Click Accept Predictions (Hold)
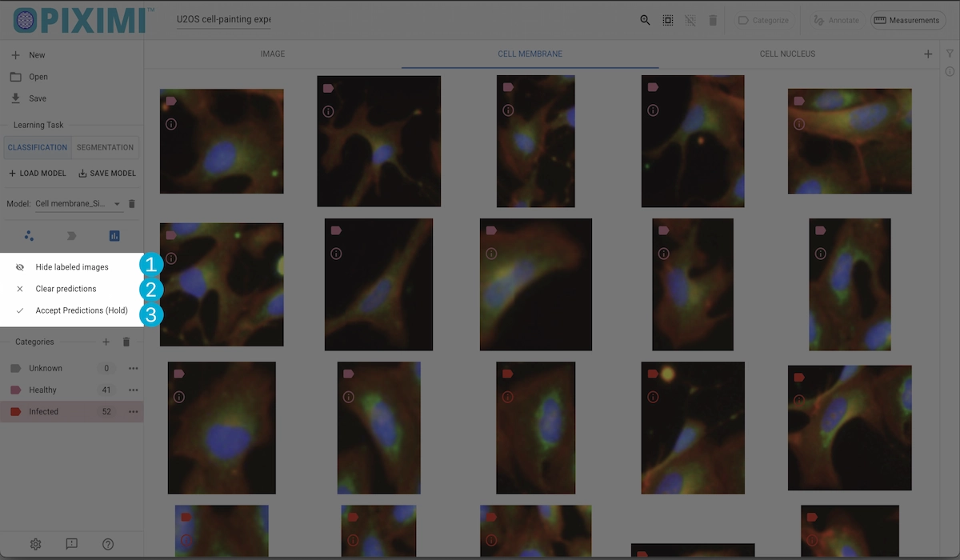Viewport: 960px width, 560px height. pyautogui.click(x=71, y=310)
